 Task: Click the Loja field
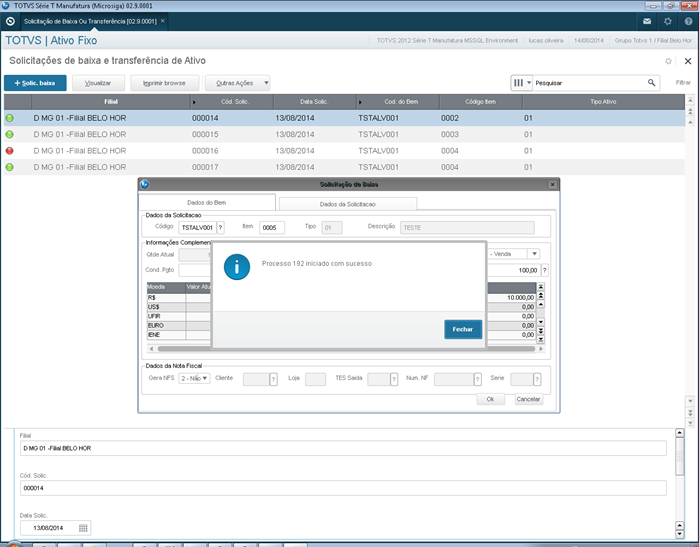(x=315, y=379)
